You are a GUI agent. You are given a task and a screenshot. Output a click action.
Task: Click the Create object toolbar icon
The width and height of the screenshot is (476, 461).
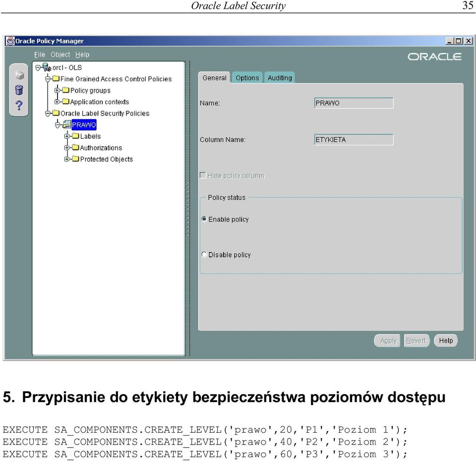click(x=19, y=75)
